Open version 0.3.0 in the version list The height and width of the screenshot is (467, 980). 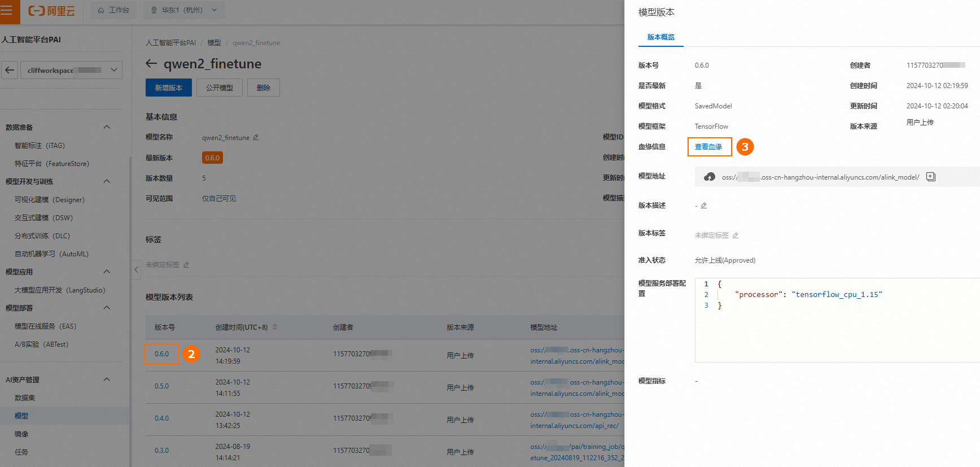point(162,451)
